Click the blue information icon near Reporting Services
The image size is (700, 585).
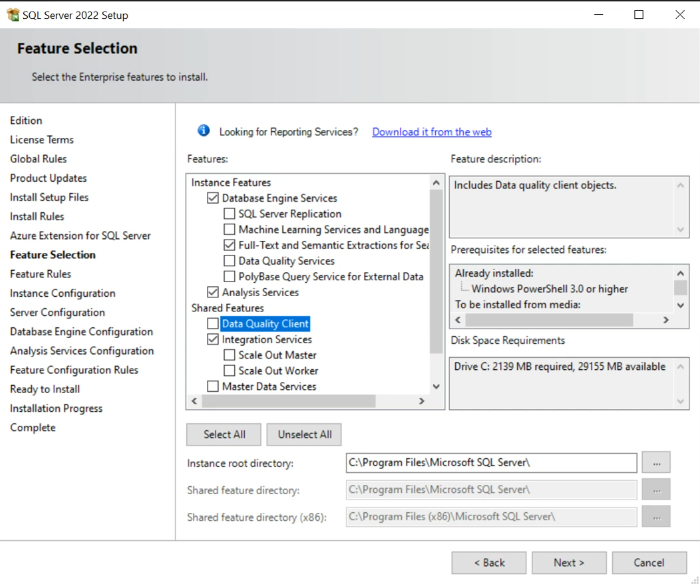pos(204,131)
